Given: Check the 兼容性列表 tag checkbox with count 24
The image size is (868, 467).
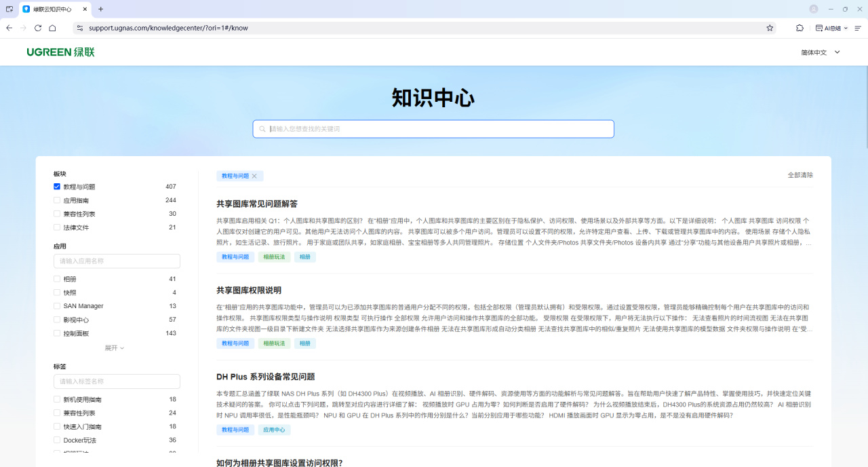Looking at the screenshot, I should tap(57, 413).
